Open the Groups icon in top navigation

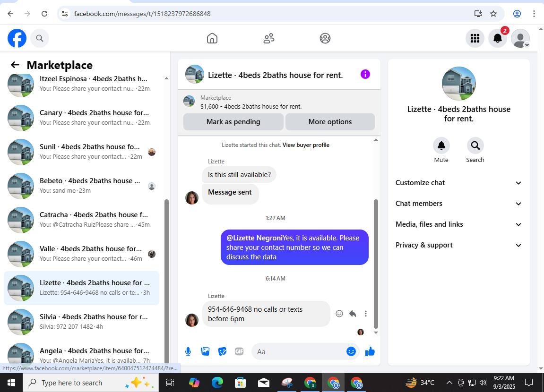click(x=325, y=38)
